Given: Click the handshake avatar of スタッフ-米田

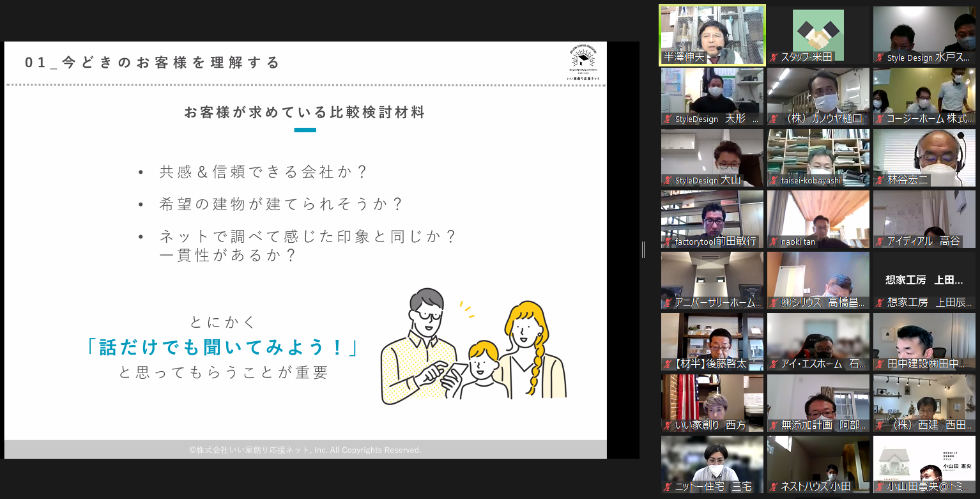Looking at the screenshot, I should (818, 31).
